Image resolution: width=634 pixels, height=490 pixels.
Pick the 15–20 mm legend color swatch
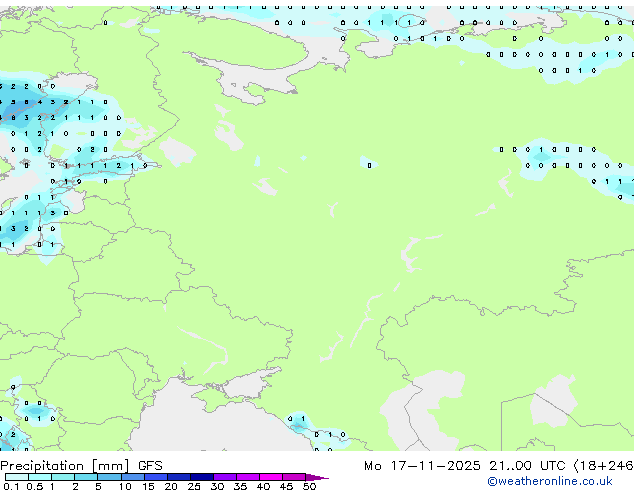(156, 477)
